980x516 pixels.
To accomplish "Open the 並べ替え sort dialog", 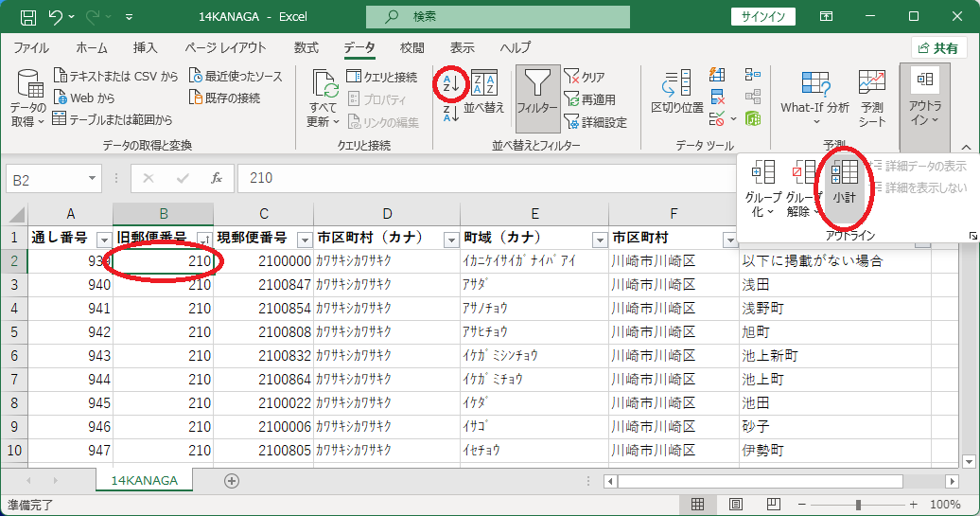I will click(x=484, y=93).
